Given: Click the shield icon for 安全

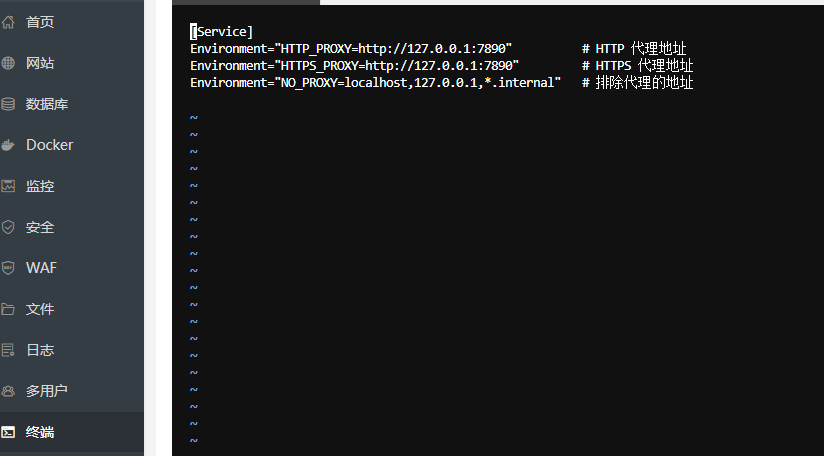Looking at the screenshot, I should point(8,227).
